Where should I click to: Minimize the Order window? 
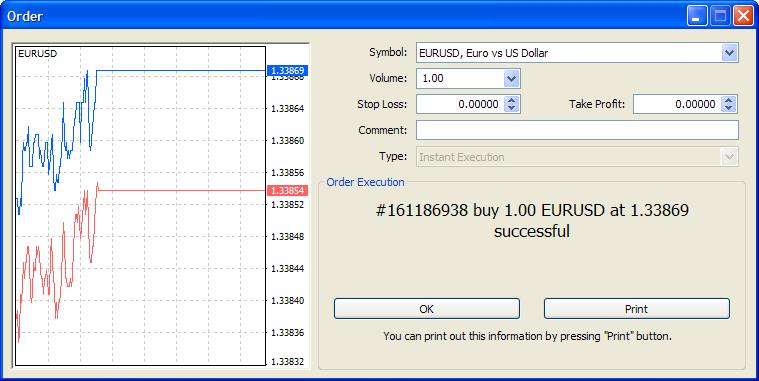pyautogui.click(x=697, y=16)
